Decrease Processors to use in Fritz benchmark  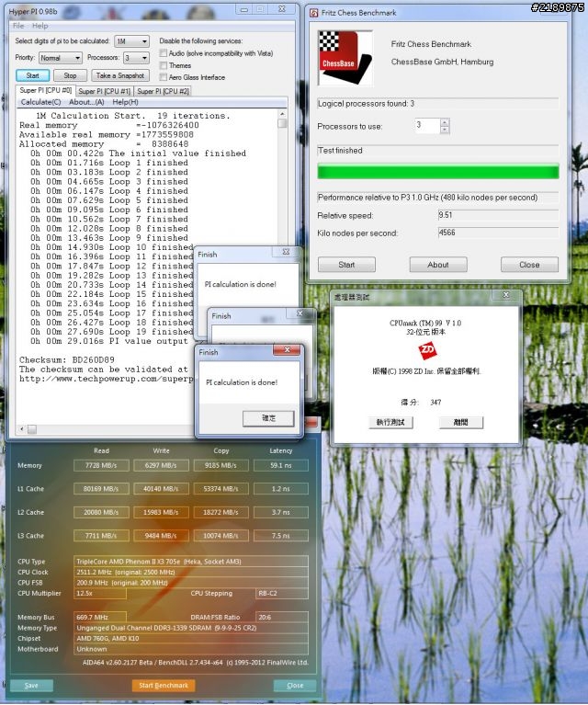445,130
